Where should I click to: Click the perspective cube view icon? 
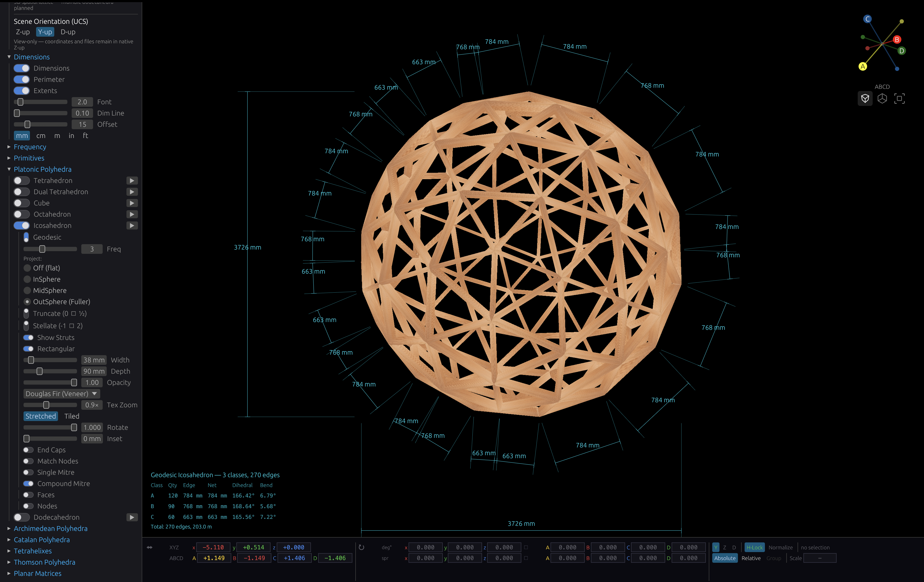click(x=865, y=99)
